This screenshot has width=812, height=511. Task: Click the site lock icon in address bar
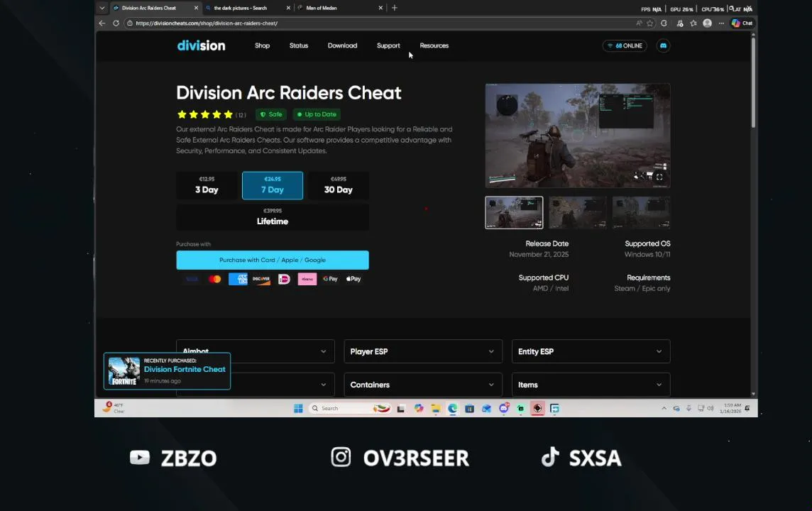130,23
